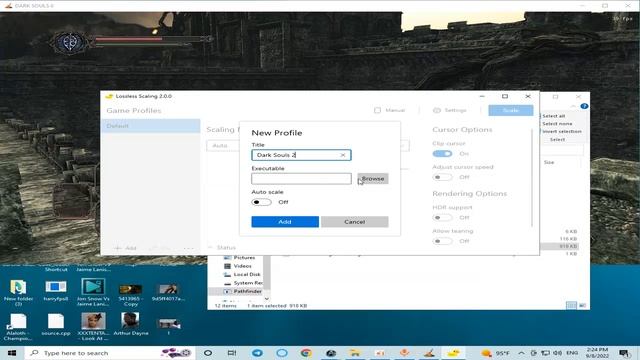Open Lossless Scaling duck icon on taskbar
The image size is (640, 360).
click(x=453, y=353)
